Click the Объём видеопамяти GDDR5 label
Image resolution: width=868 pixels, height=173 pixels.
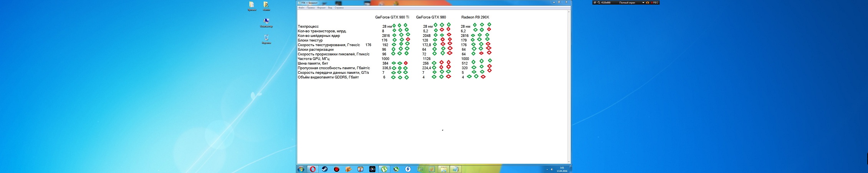[328, 77]
